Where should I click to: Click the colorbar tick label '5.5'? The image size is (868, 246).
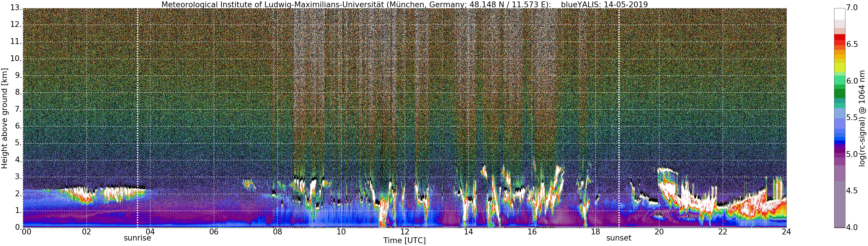[852, 118]
